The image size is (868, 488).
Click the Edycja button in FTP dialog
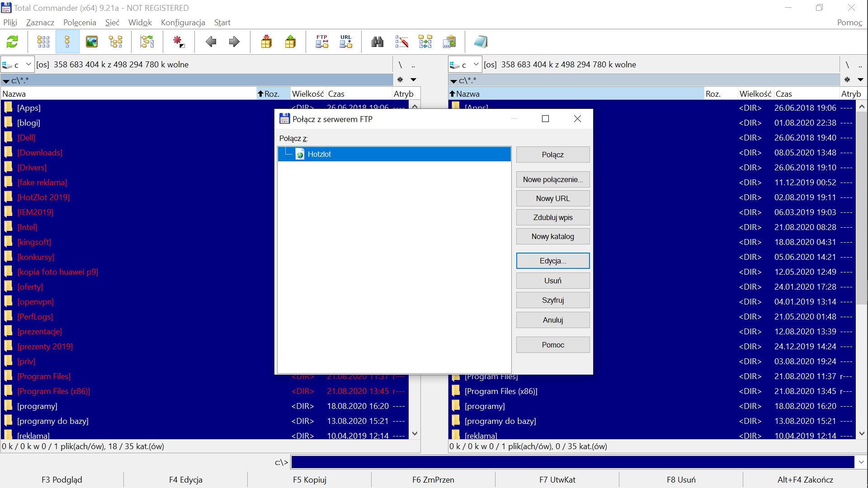coord(553,261)
